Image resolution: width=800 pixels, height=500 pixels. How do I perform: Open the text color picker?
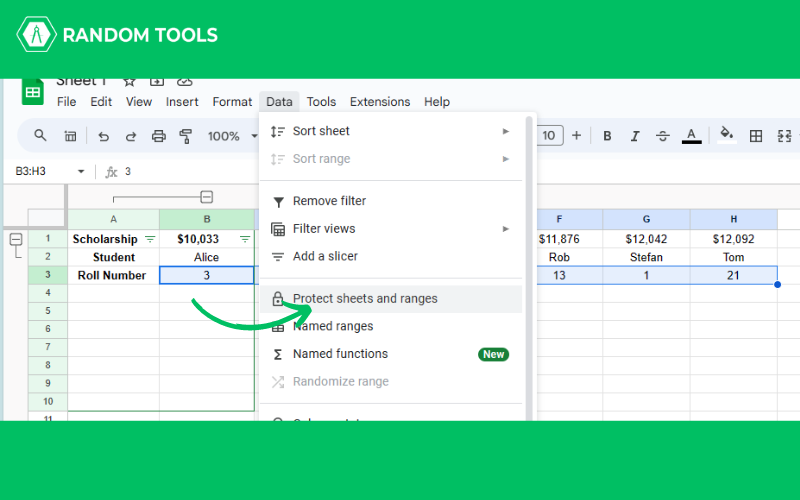[691, 136]
